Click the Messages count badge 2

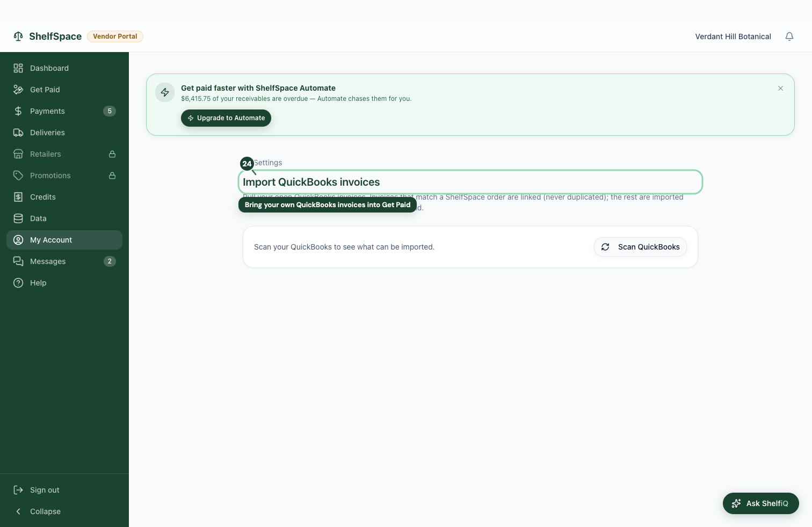point(110,261)
